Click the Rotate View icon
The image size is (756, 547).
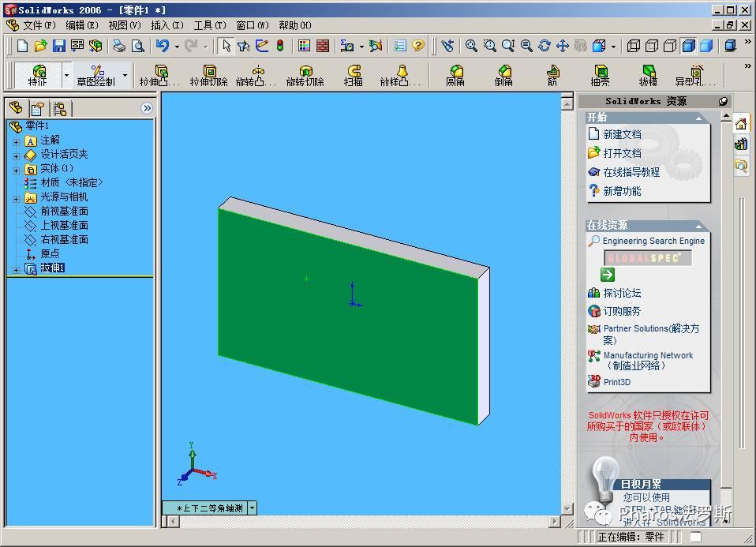[545, 46]
